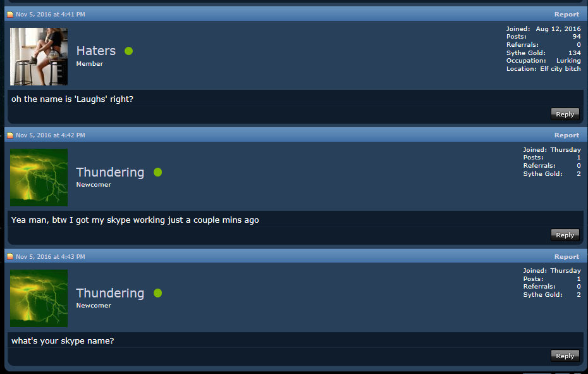
Task: Click the post icon beside Nov 5 4:42 PM
Action: [x=10, y=135]
